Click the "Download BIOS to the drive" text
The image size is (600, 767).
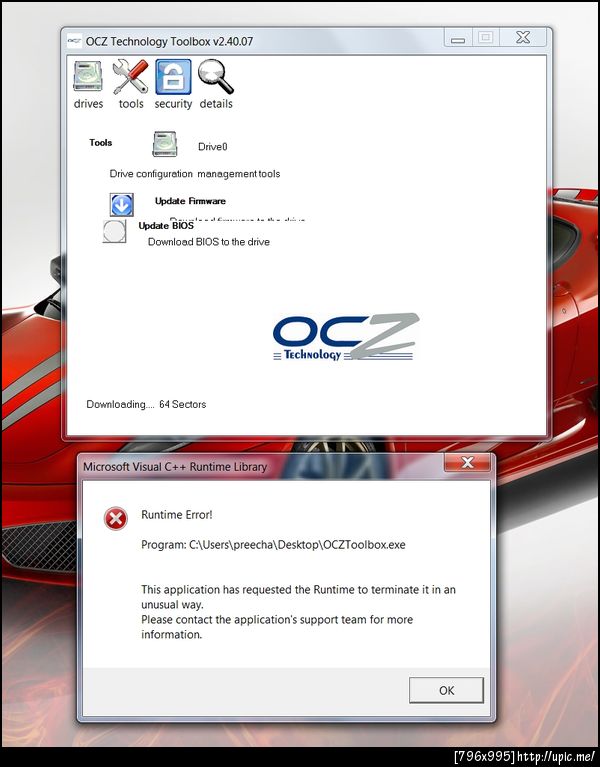(209, 242)
